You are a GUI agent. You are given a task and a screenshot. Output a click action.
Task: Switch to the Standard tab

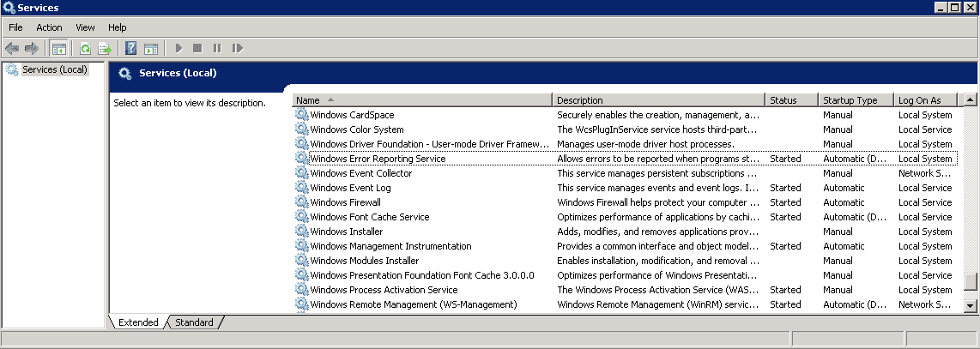(x=194, y=322)
